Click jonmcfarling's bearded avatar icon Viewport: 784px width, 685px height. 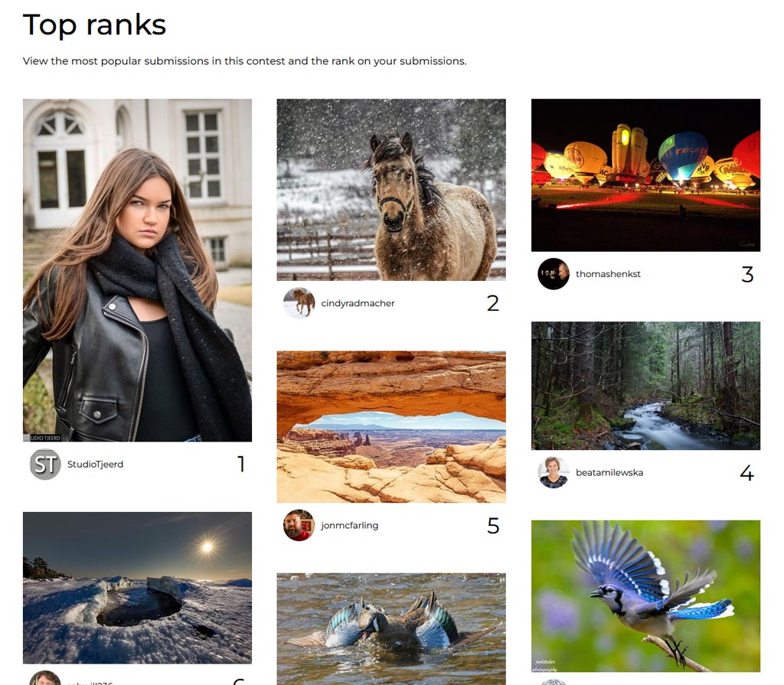299,526
